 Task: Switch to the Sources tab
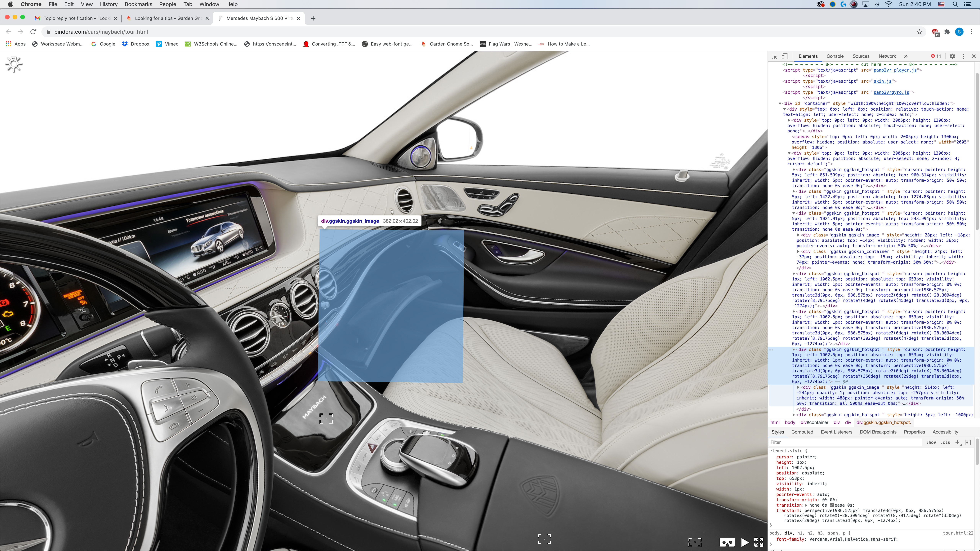(861, 56)
